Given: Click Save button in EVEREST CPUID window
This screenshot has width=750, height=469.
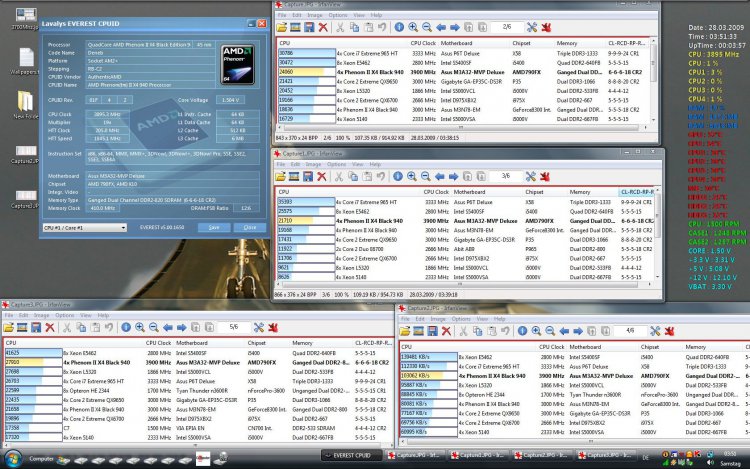Looking at the screenshot, I should click(214, 228).
